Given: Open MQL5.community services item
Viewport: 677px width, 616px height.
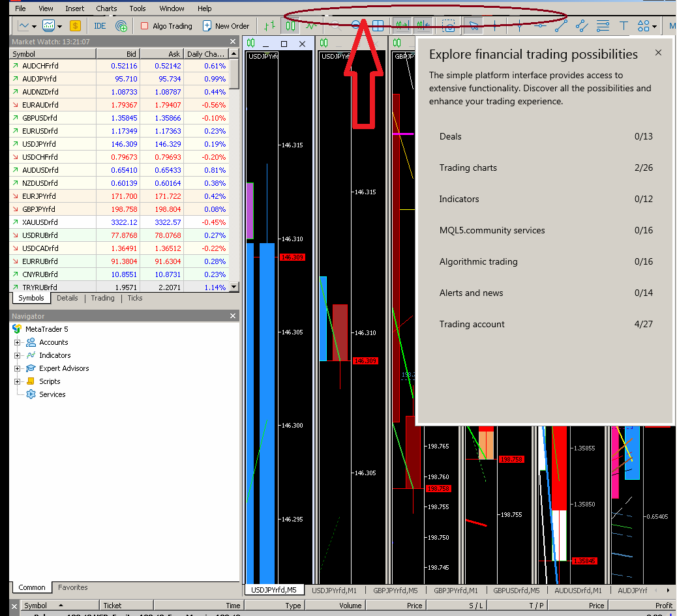Looking at the screenshot, I should 546,230.
